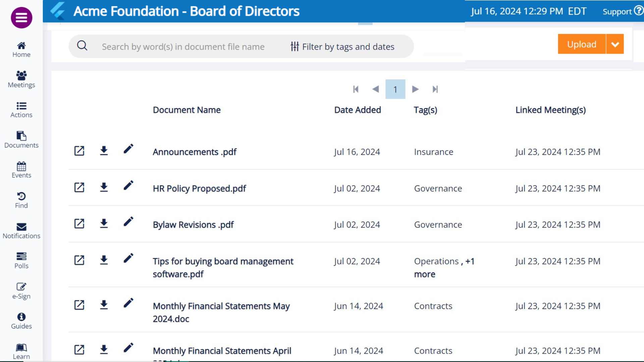Open e-Sign section in sidebar

click(21, 291)
